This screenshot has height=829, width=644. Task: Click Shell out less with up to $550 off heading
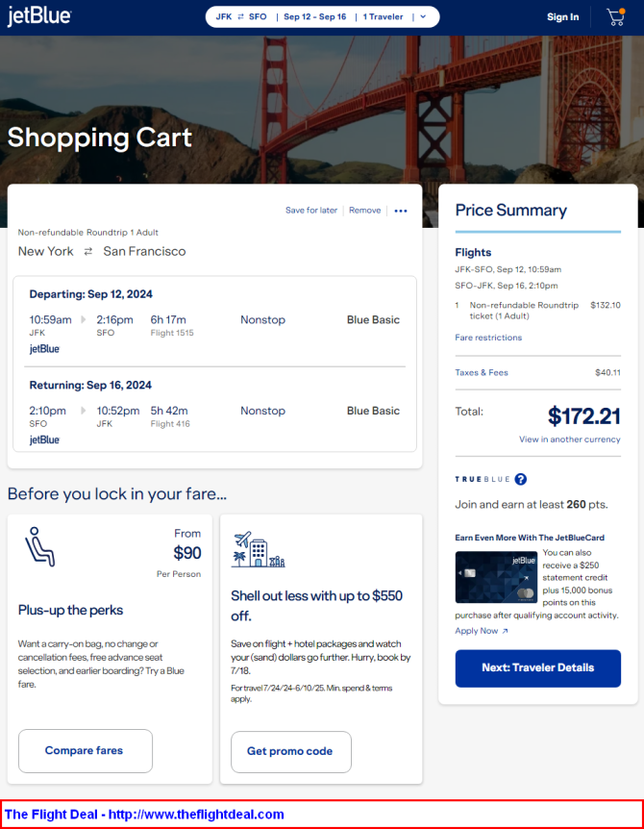(316, 606)
